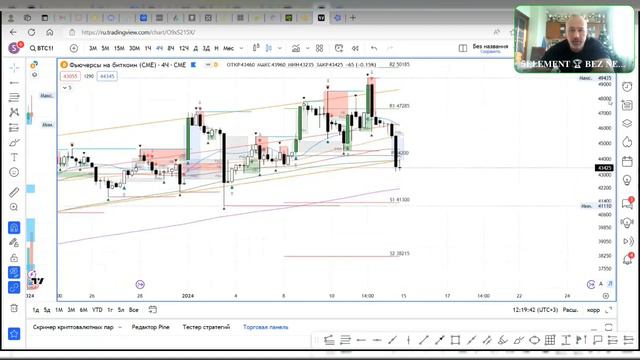Image resolution: width=640 pixels, height=360 pixels.
Task: Click the buy price 44345 button
Action: tap(107, 76)
